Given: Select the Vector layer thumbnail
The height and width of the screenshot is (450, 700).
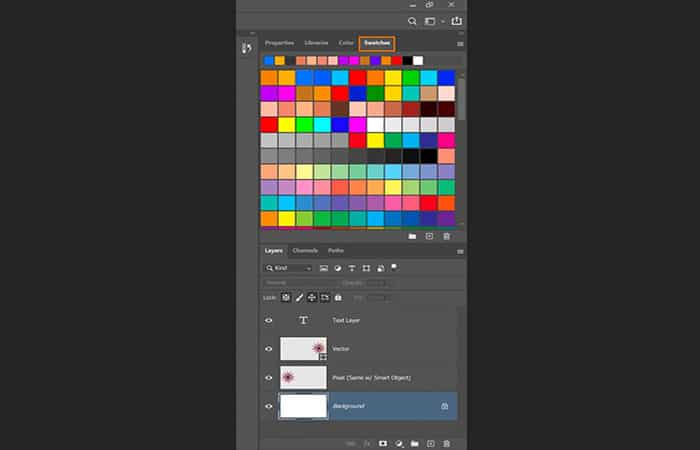Looking at the screenshot, I should [x=304, y=349].
